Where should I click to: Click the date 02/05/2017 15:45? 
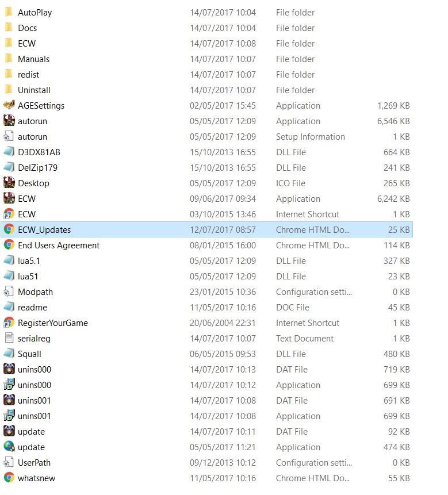pos(223,106)
